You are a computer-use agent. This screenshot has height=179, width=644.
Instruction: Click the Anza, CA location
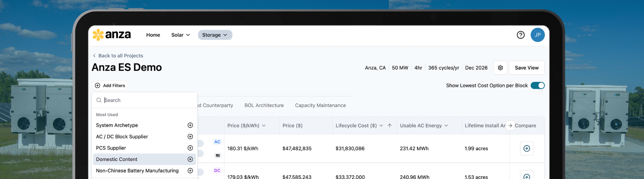(375, 68)
